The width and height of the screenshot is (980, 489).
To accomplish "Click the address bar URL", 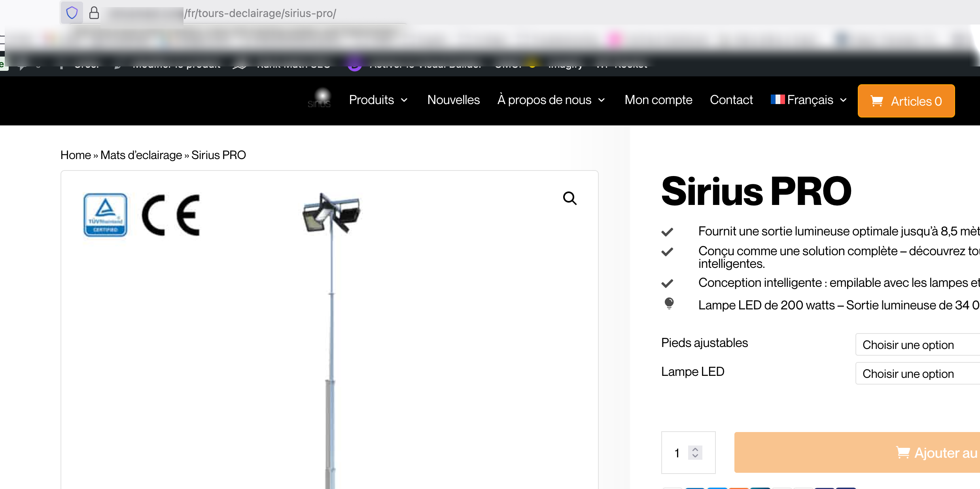I will (260, 13).
